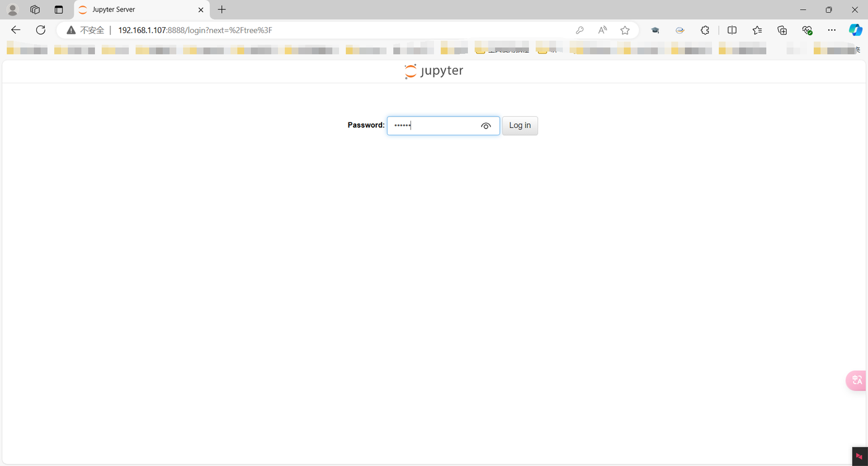The image size is (868, 466).
Task: Activate split screen browsing
Action: pyautogui.click(x=731, y=30)
